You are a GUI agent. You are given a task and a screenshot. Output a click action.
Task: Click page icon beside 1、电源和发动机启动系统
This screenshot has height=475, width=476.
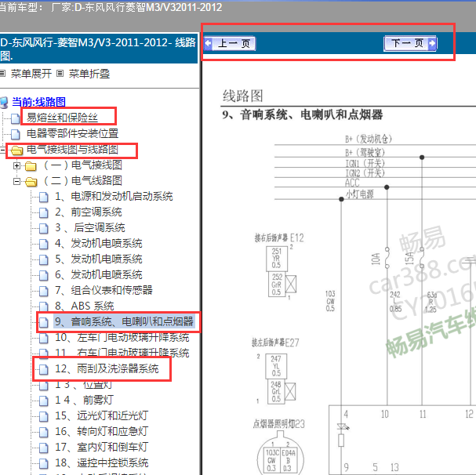coord(44,197)
